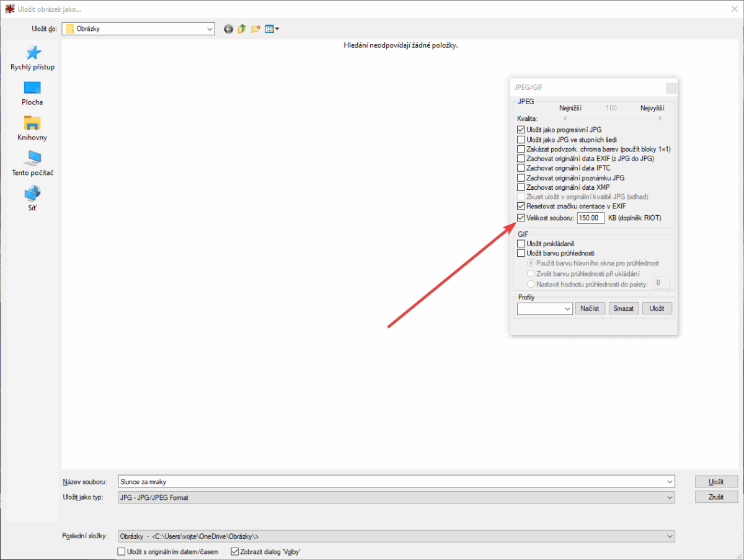Open Rychlý přístup in the sidebar
The height and width of the screenshot is (560, 744).
[32, 58]
